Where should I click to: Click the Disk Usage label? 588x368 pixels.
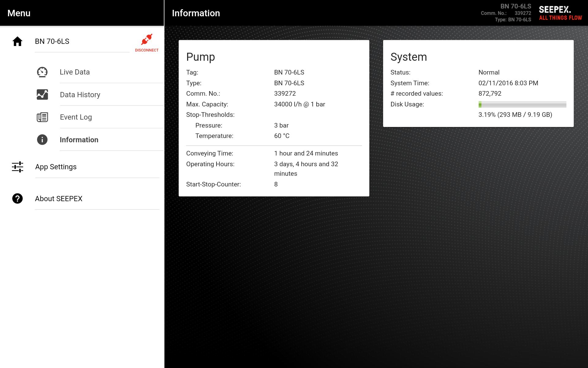pos(407,104)
